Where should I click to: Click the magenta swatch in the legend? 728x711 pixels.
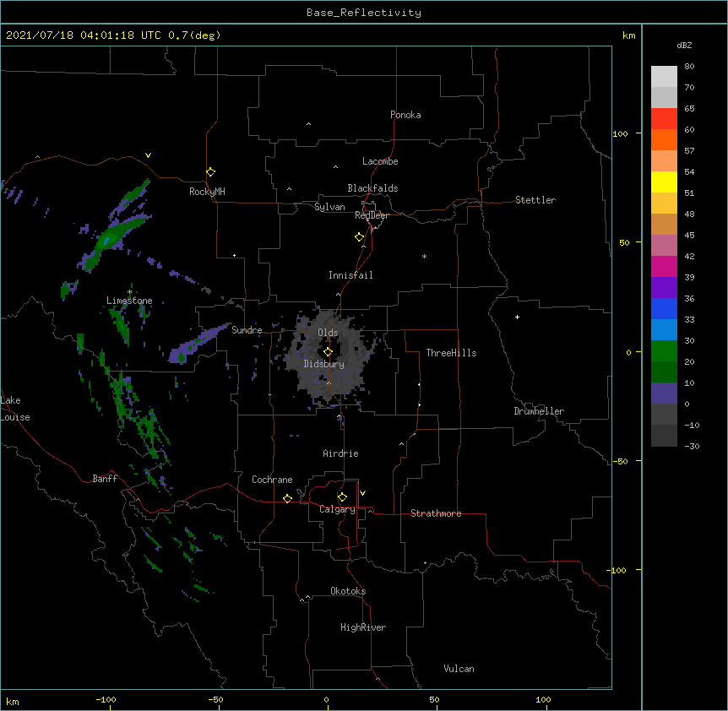pos(664,266)
